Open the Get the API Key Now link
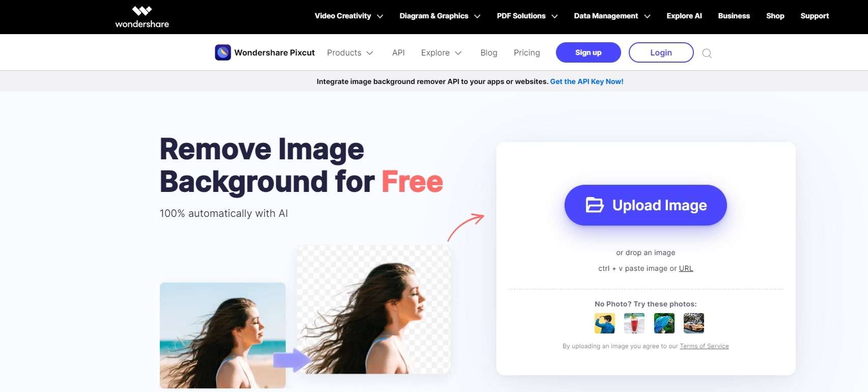Screen dimensions: 868x392 (x=586, y=81)
